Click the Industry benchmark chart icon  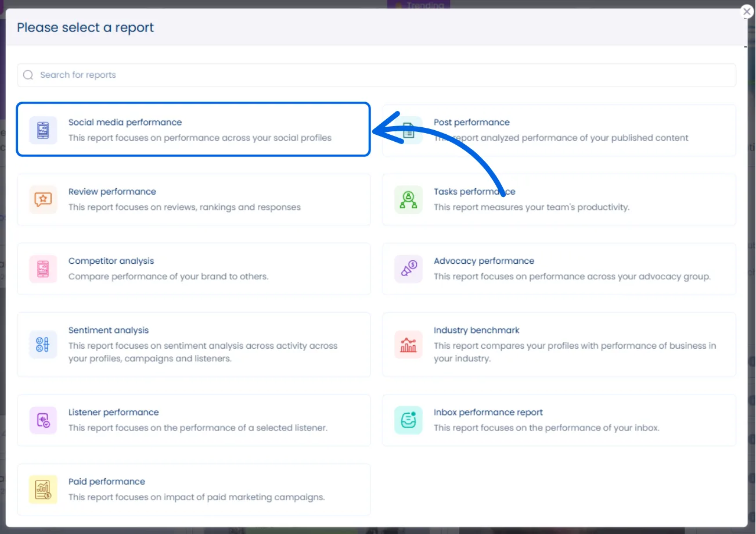coord(408,345)
